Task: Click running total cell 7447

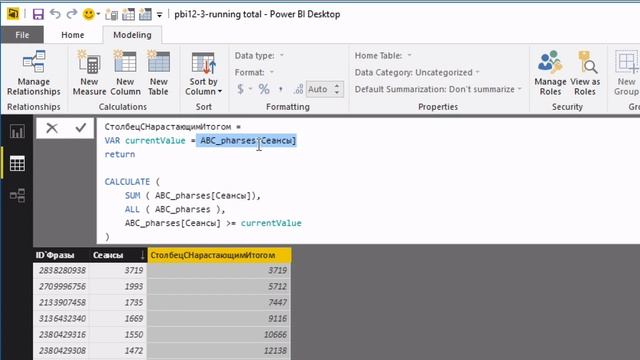Action: click(219, 302)
